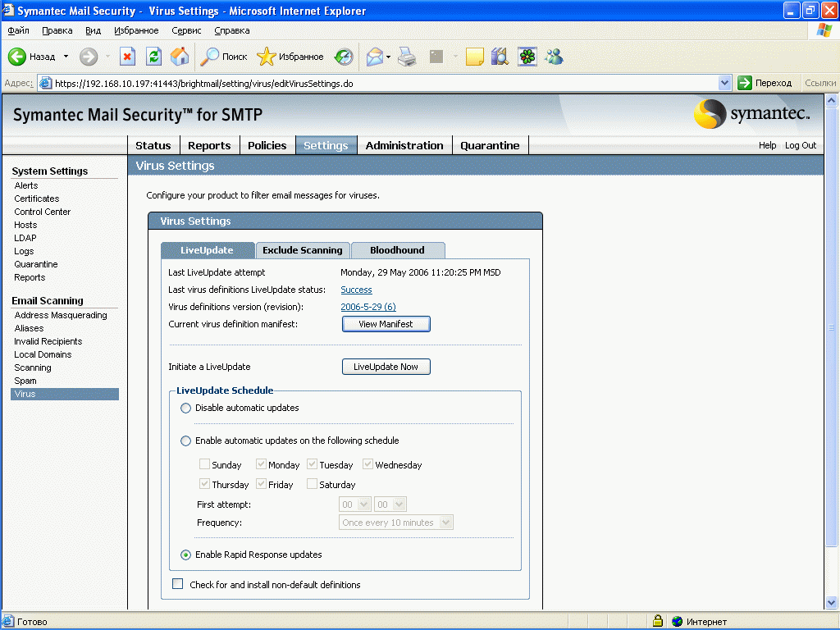Click the Print printer icon
This screenshot has height=630, width=840.
[x=407, y=57]
